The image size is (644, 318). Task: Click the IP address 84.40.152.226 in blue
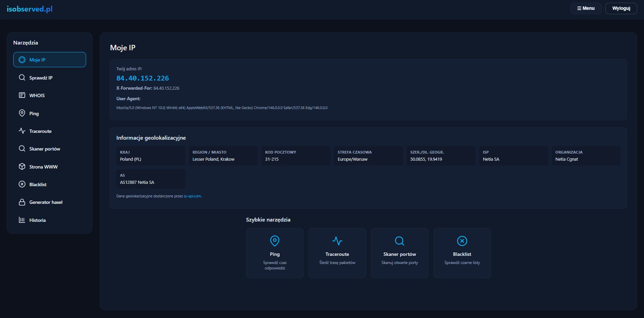(142, 78)
